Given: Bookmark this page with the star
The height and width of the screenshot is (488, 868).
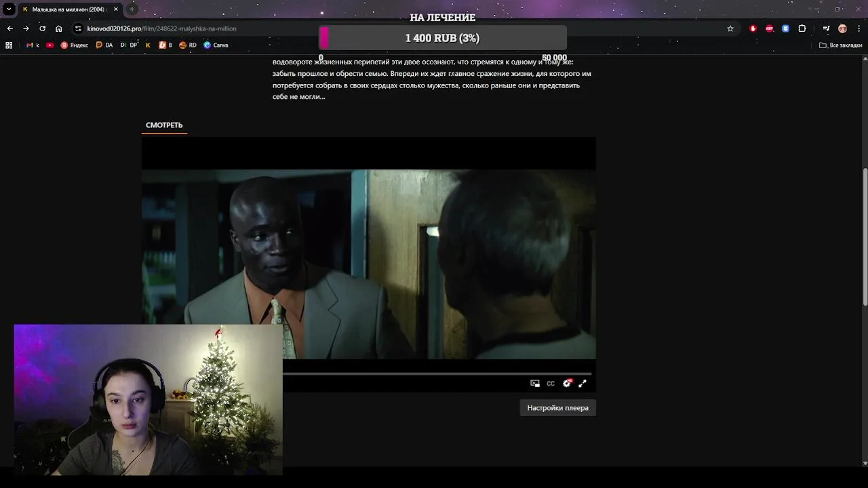Looking at the screenshot, I should click(x=730, y=28).
